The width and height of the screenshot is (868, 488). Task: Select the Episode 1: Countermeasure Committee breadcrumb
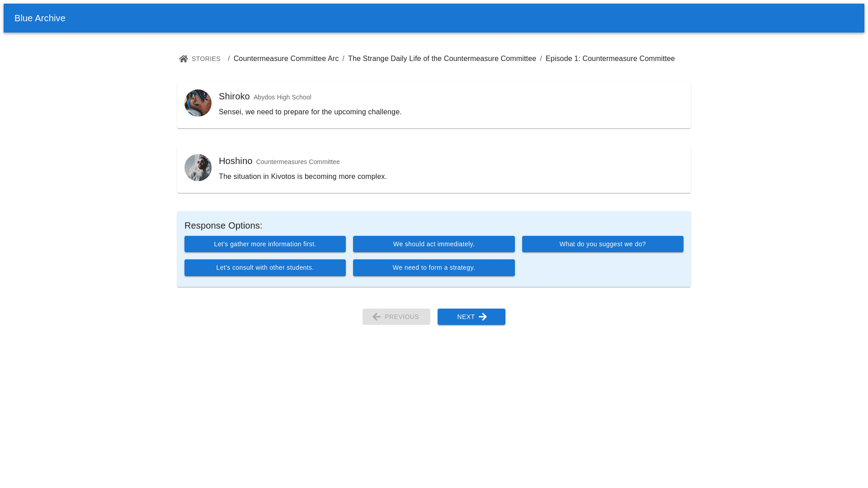click(610, 59)
